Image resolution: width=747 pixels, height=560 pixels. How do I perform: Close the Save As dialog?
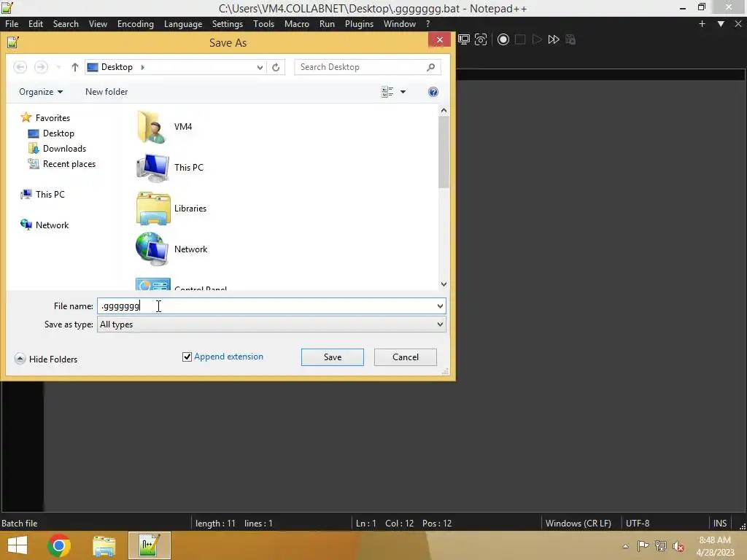[x=439, y=39]
